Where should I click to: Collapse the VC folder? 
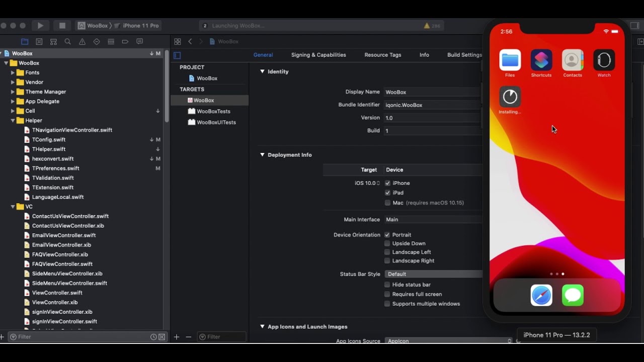13,207
